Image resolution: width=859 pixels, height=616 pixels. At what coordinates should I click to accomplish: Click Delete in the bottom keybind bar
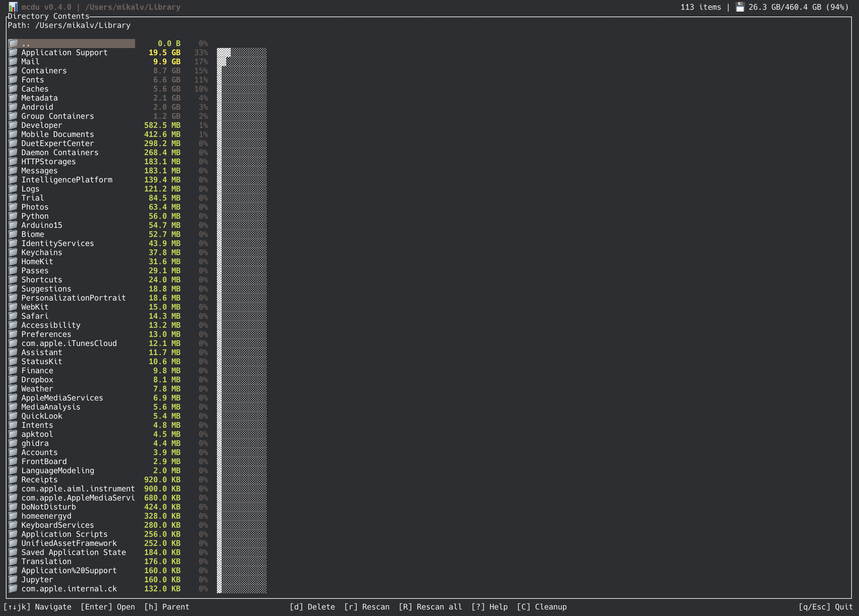coord(312,607)
